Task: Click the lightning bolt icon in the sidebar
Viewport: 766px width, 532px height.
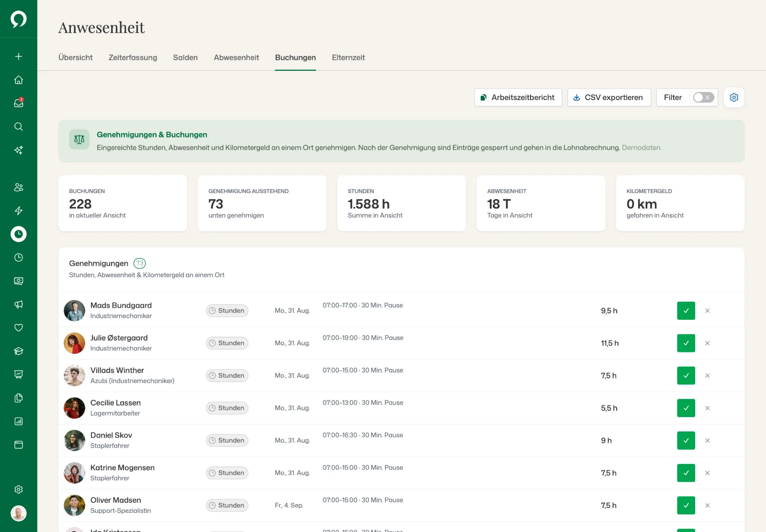Action: click(x=19, y=211)
